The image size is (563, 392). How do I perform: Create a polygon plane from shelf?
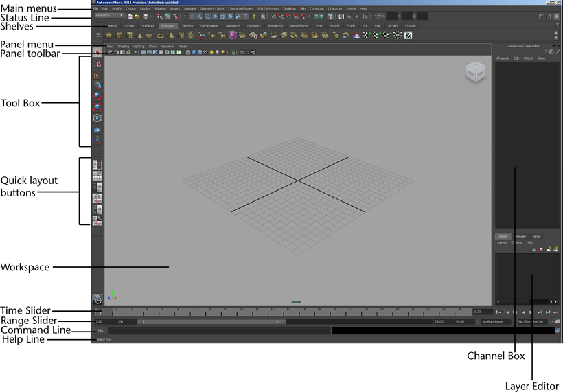(x=150, y=35)
